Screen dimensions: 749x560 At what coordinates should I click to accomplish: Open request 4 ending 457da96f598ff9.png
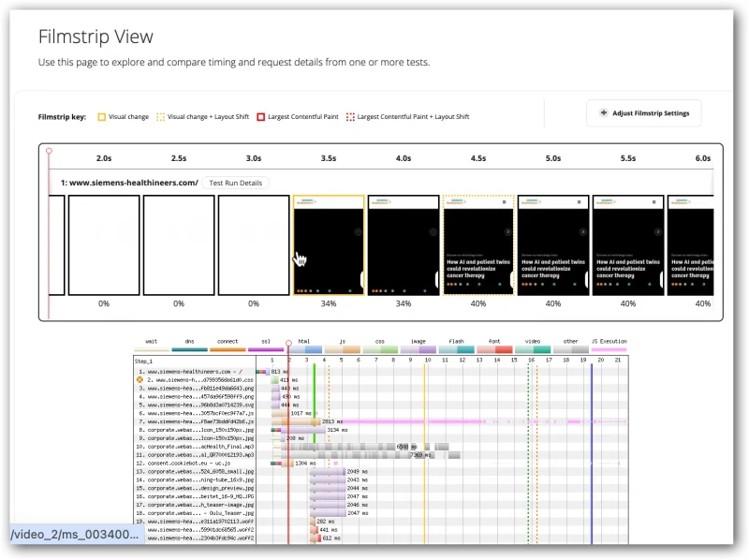(x=195, y=396)
